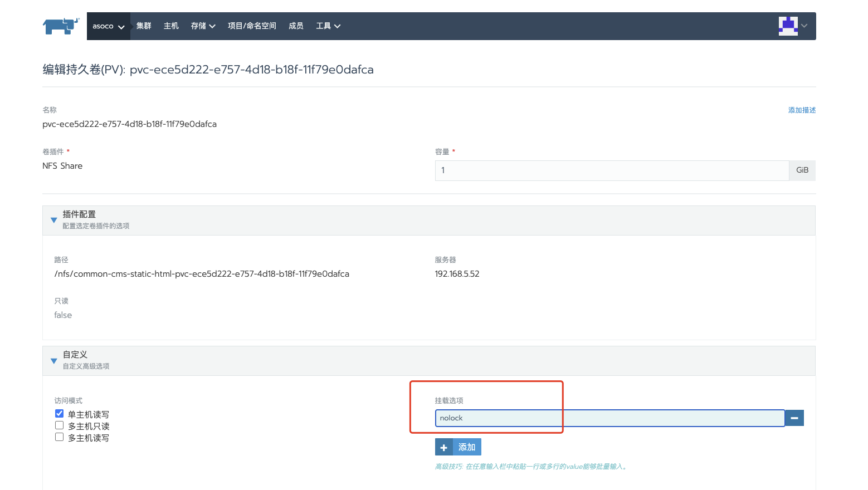Expand the 工具 dropdown menu

click(x=328, y=26)
